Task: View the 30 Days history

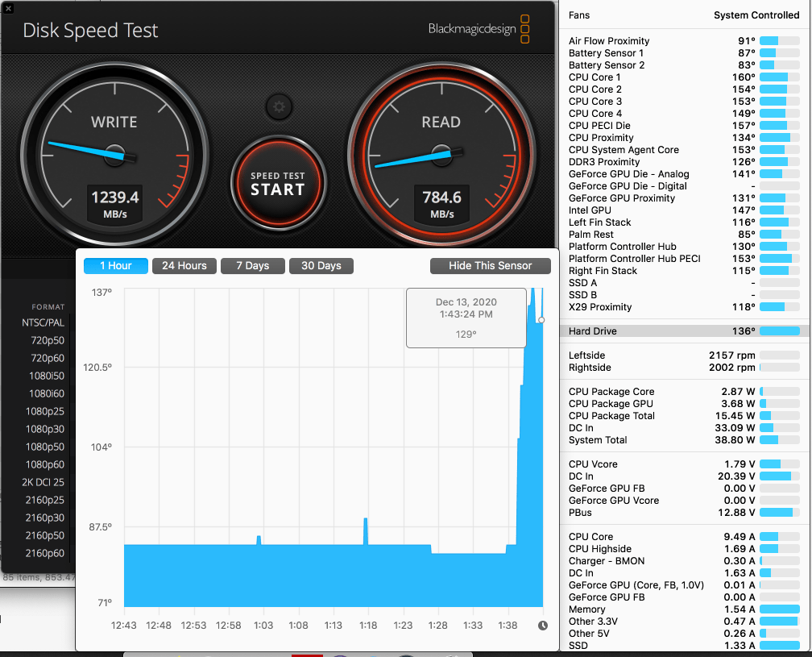Action: coord(321,265)
